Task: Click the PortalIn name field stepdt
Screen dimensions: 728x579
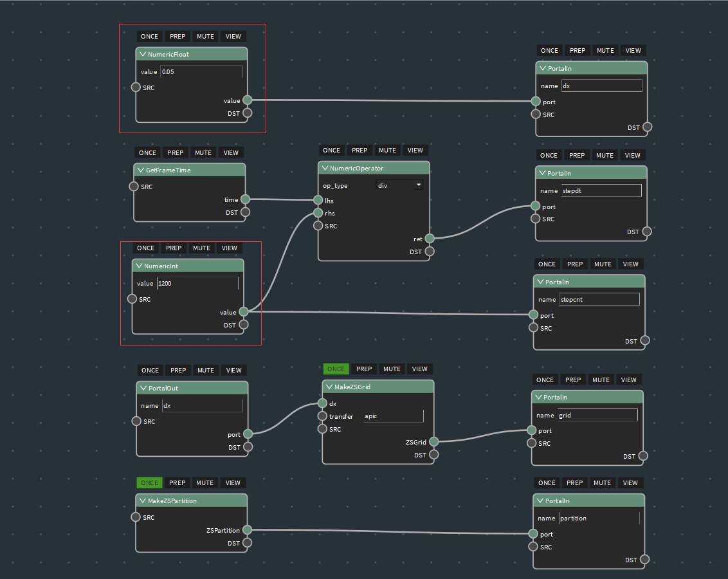Action: tap(602, 190)
